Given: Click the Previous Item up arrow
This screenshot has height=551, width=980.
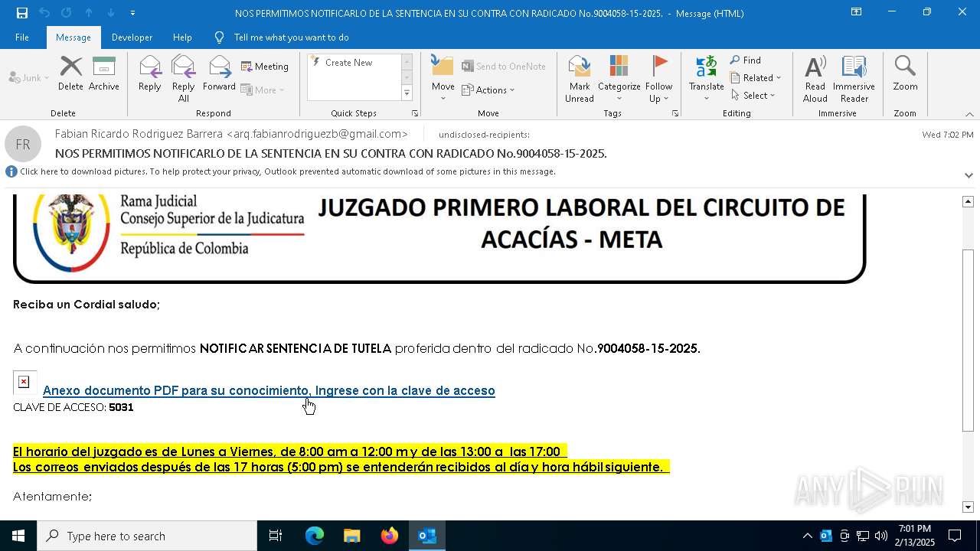Looking at the screenshot, I should click(x=88, y=13).
